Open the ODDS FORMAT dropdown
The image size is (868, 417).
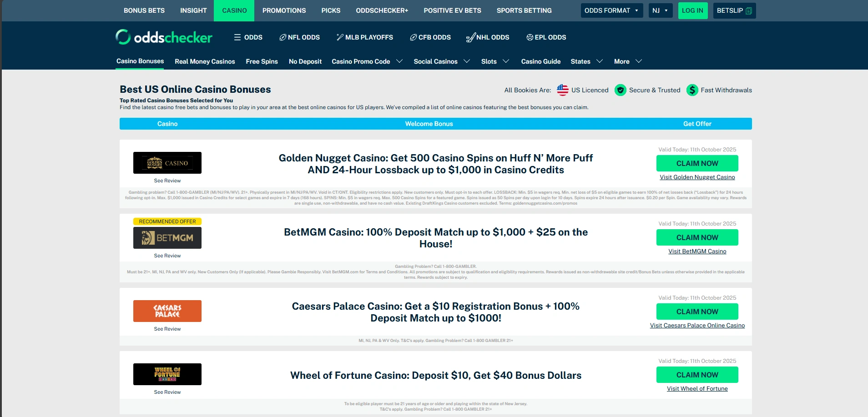tap(612, 10)
